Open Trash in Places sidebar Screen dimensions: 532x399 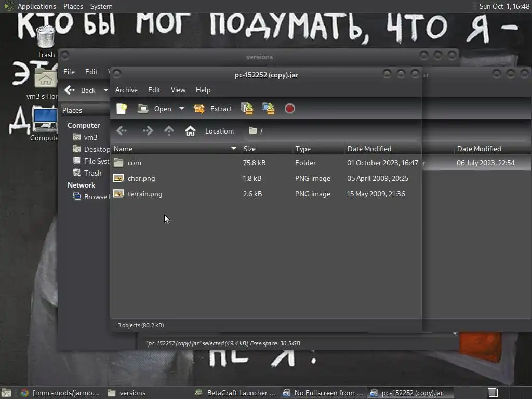pyautogui.click(x=87, y=173)
